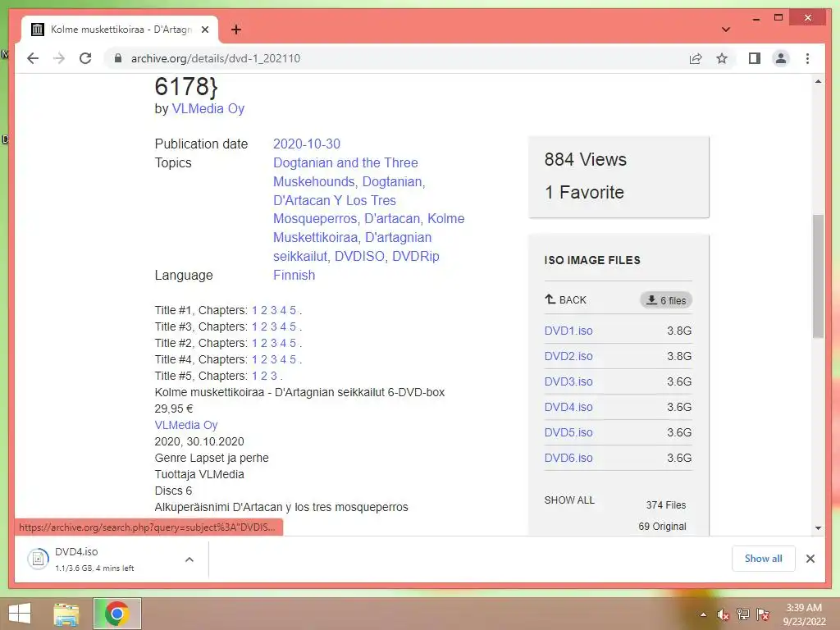Viewport: 840px width, 630px height.
Task: Click the 3.8G size of DVD1.iso
Action: pyautogui.click(x=679, y=331)
